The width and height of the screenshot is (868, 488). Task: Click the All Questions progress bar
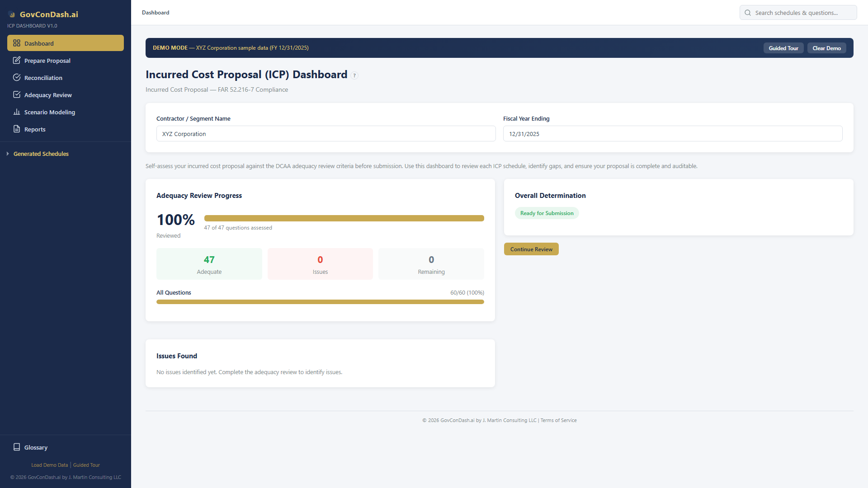320,301
